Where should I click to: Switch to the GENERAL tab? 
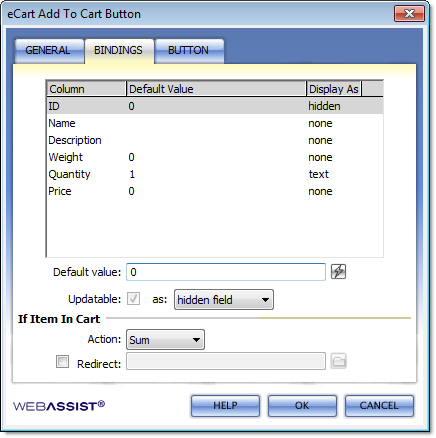48,51
